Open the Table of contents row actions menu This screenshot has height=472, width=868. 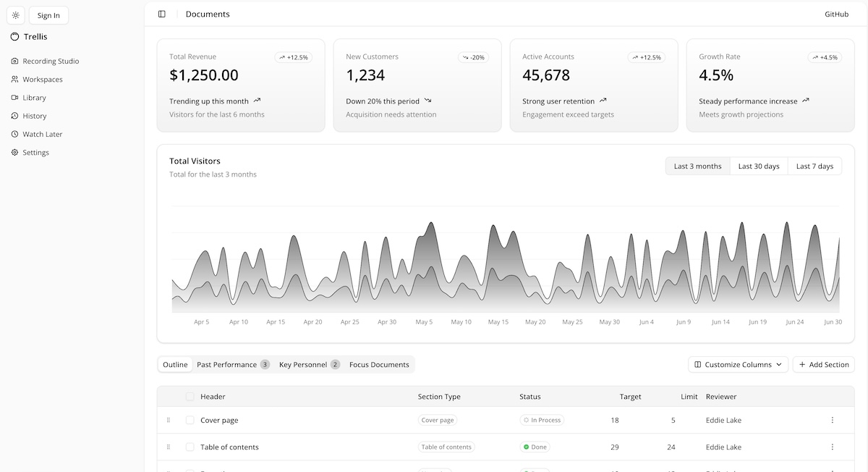pos(832,447)
